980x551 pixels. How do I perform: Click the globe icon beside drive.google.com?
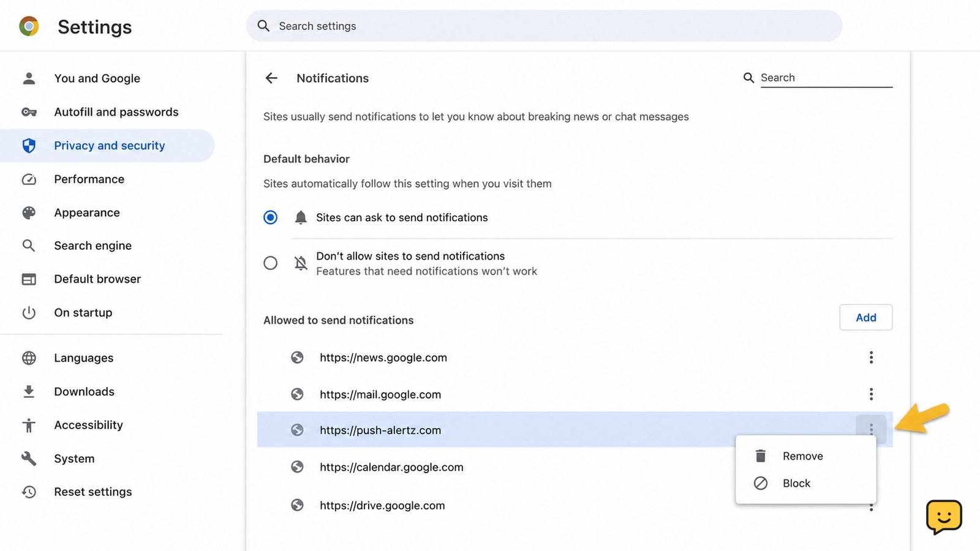click(297, 505)
